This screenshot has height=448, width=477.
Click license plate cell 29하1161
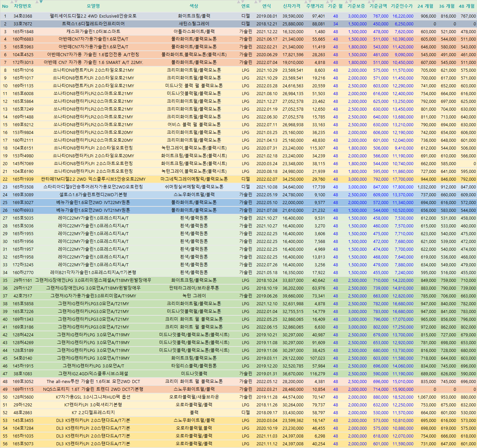click(x=23, y=280)
